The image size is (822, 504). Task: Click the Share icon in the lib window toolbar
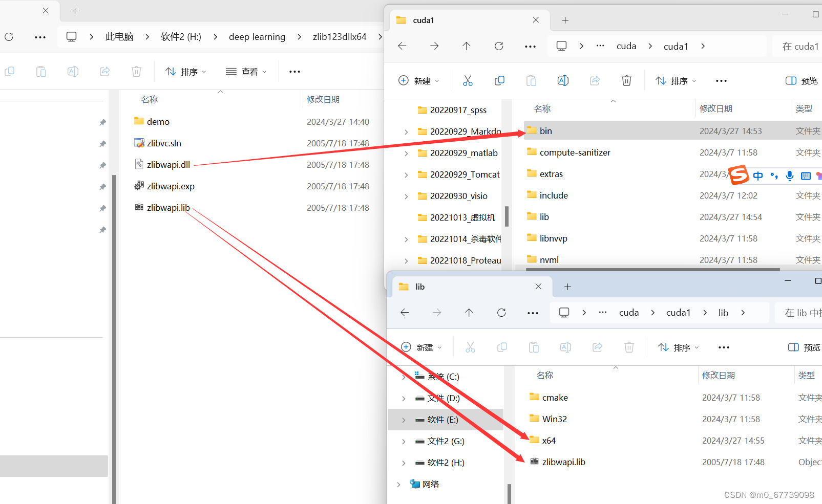point(597,347)
